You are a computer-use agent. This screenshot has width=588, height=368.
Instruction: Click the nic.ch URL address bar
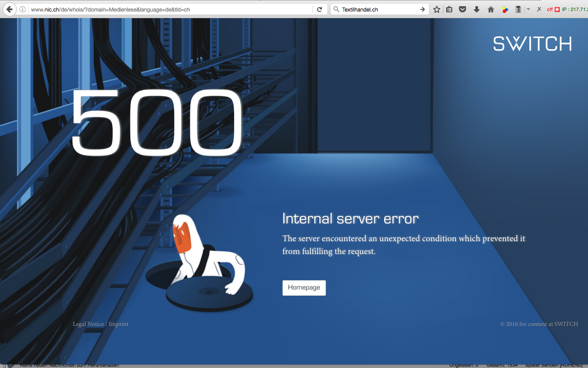point(171,9)
